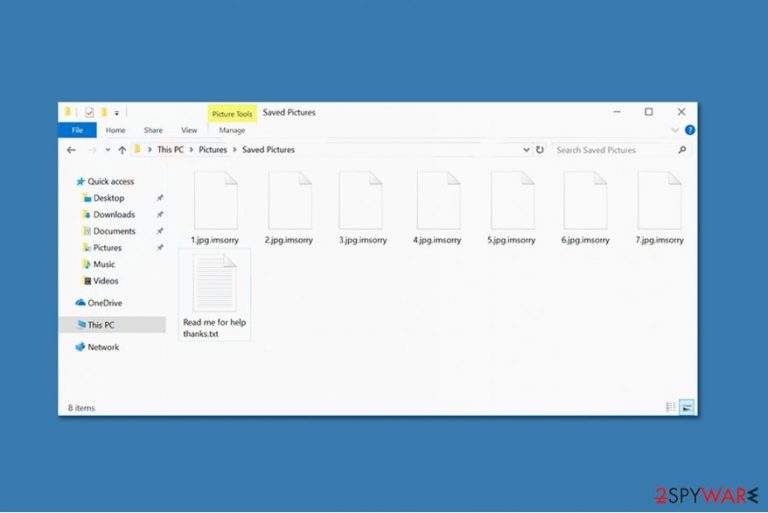Open the Customize Quick Access Toolbar dropdown

coord(117,113)
